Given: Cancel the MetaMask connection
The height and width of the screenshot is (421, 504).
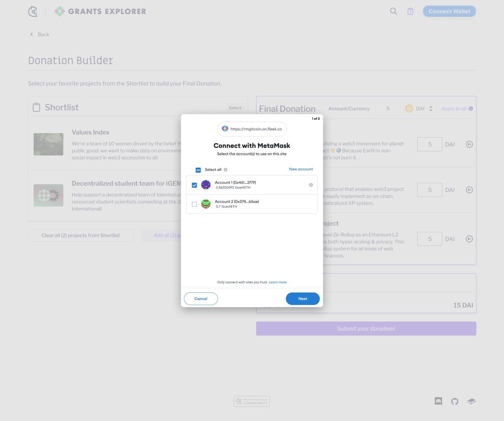Looking at the screenshot, I should (x=201, y=299).
